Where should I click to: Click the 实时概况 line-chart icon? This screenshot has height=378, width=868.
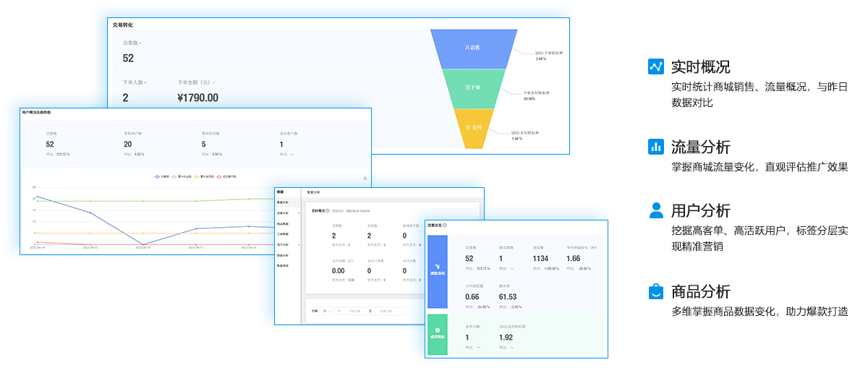click(x=656, y=66)
